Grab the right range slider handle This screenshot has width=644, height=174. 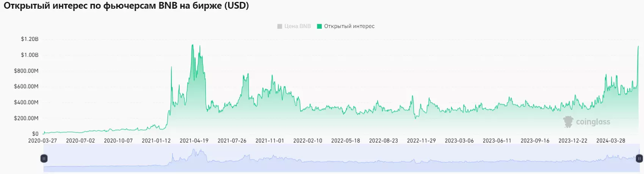(639, 158)
